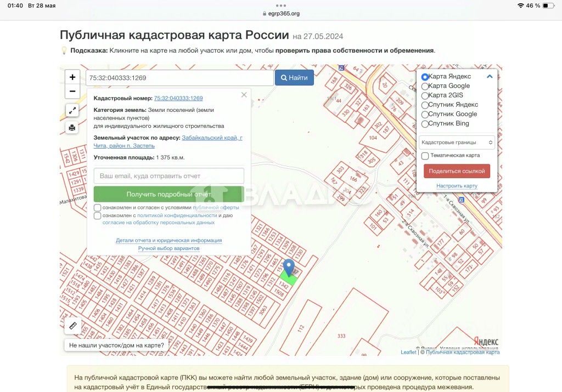The width and height of the screenshot is (562, 392).
Task: Close the parcel info popup
Action: (244, 95)
